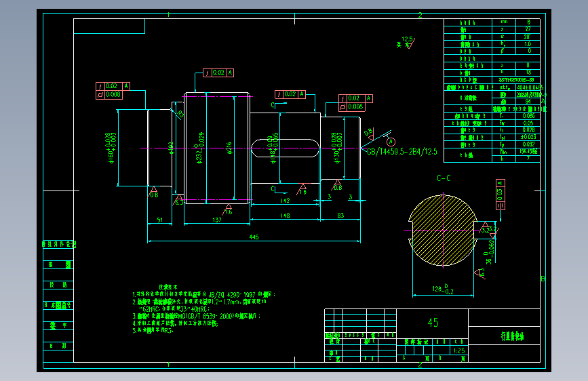Select the 0.032 value in gear table
This screenshot has width=588, height=381.
[x=528, y=144]
